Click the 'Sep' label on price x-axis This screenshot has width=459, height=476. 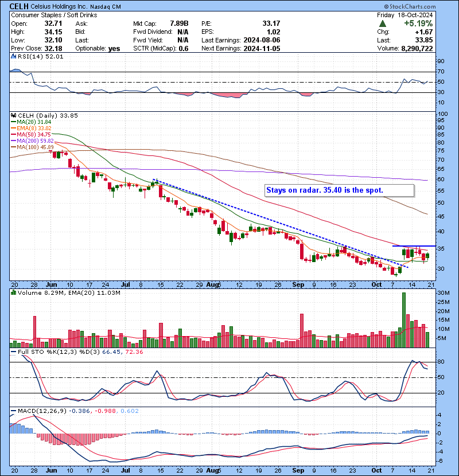[298, 284]
